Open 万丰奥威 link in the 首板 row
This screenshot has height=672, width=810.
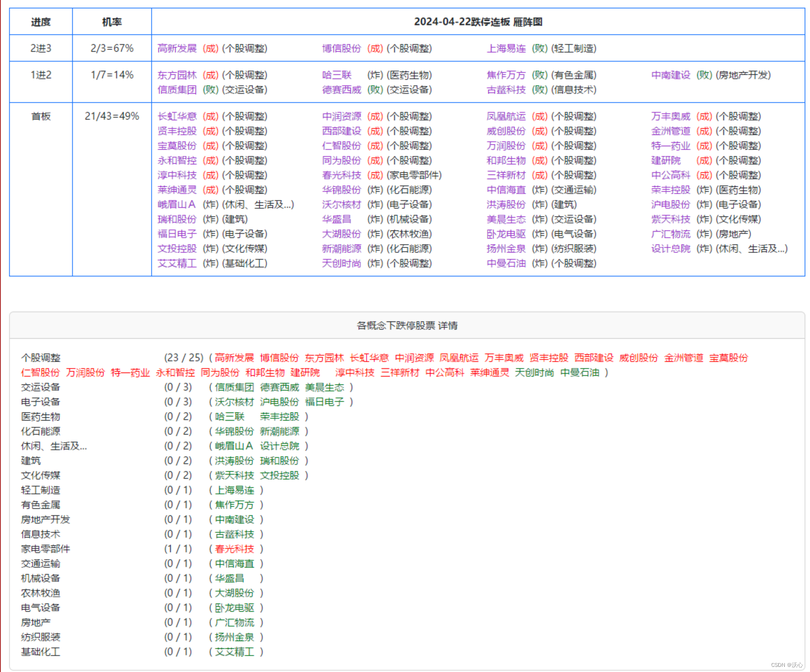tap(670, 117)
